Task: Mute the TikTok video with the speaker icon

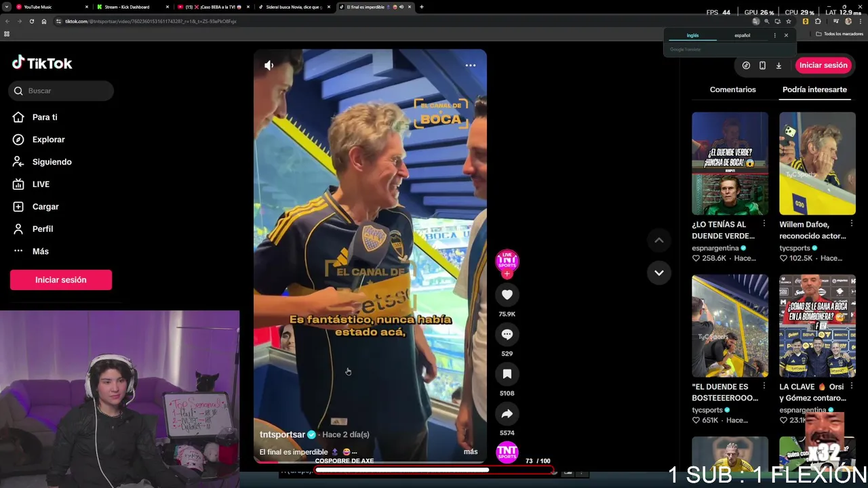Action: pos(269,65)
